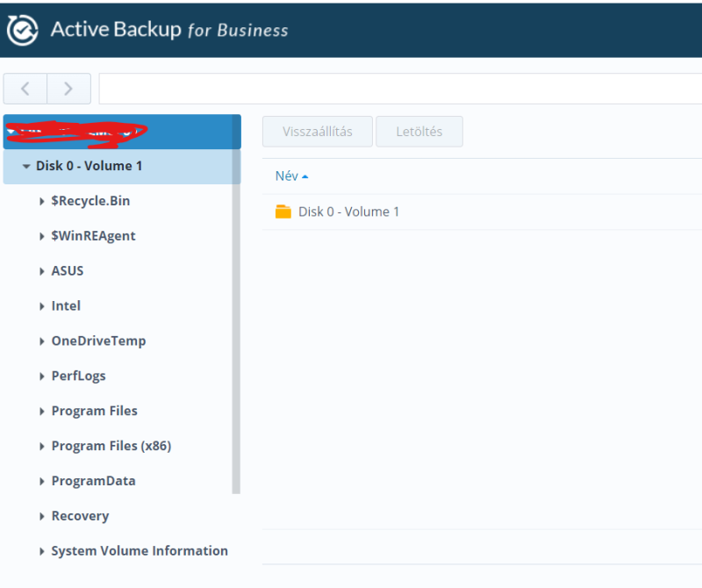Click the Letöltés button

coord(419,132)
